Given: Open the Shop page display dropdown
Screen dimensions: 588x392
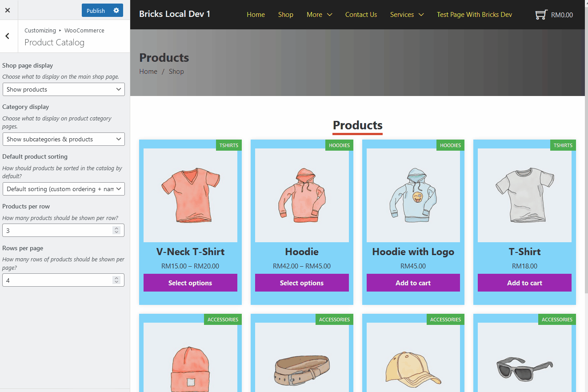Looking at the screenshot, I should click(x=64, y=89).
